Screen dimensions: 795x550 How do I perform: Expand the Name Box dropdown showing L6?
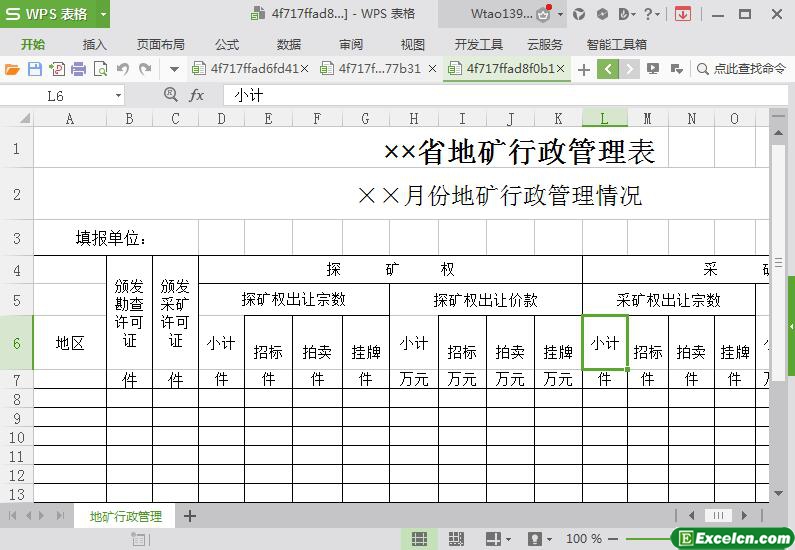click(118, 95)
